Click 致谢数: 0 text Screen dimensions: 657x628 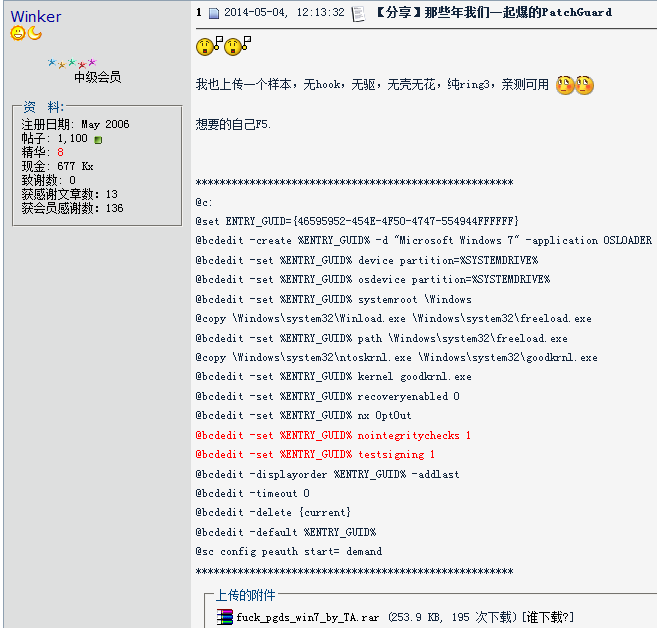tap(49, 180)
